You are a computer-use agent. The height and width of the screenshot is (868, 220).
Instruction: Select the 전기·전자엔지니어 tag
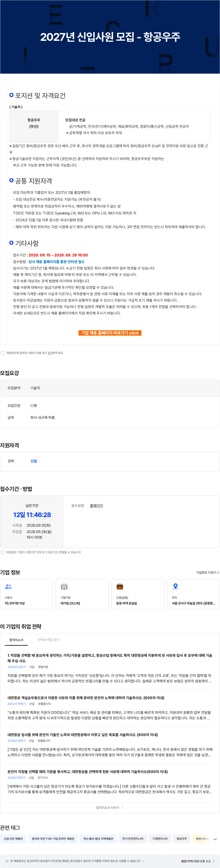point(132,839)
